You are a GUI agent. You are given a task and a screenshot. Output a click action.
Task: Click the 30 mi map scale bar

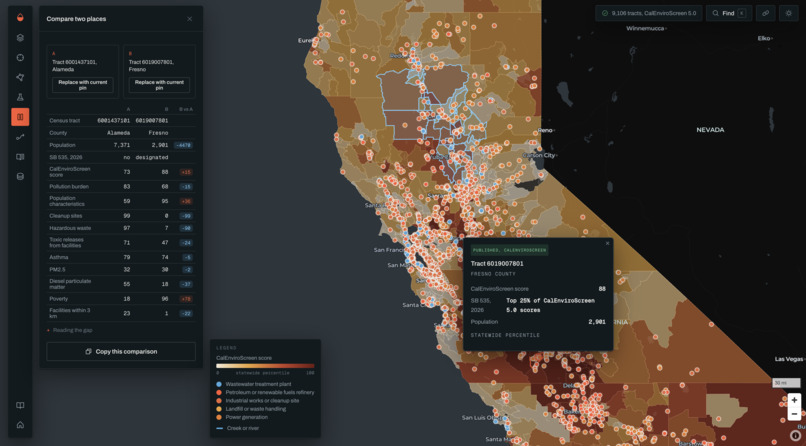[x=786, y=383]
